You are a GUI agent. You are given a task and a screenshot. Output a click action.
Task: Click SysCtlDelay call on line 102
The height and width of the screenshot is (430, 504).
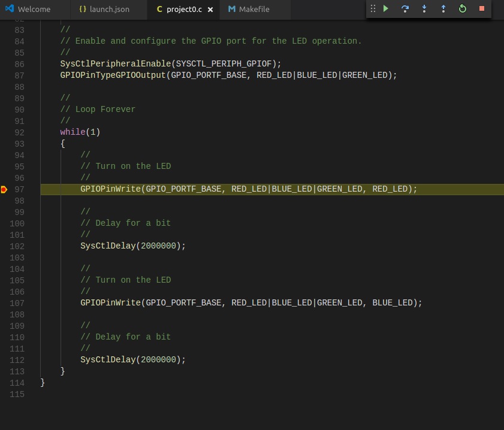tap(133, 246)
